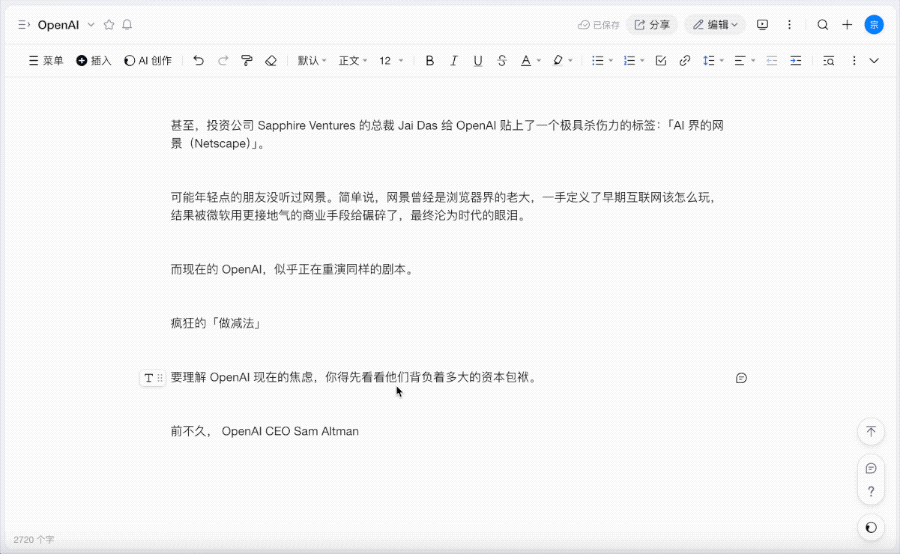The height and width of the screenshot is (554, 900).
Task: Toggle document notification bell
Action: pyautogui.click(x=127, y=25)
